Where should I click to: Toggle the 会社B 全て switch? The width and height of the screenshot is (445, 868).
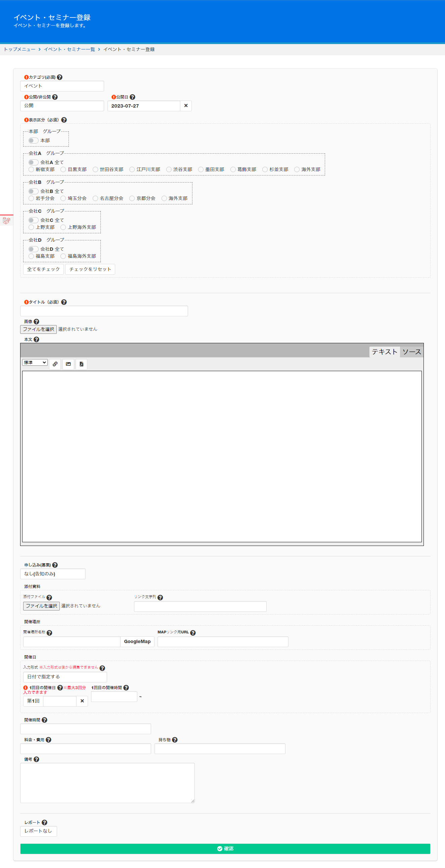(33, 191)
